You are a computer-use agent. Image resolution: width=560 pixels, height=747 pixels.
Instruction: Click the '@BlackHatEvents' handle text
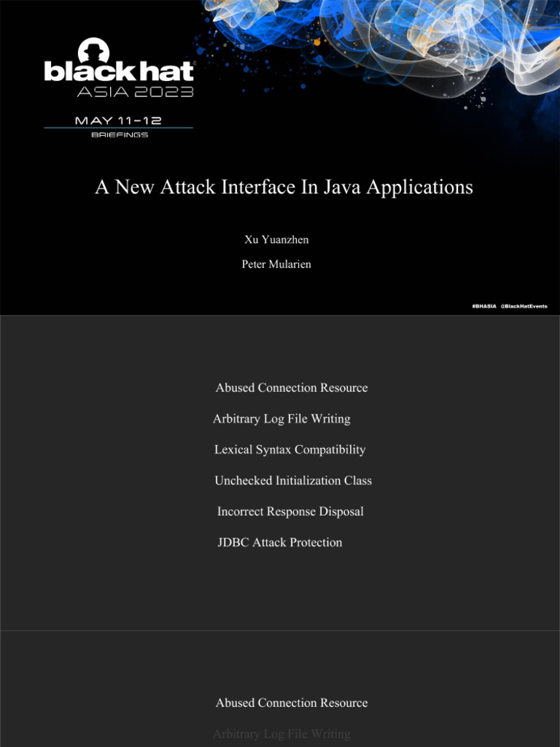coord(524,306)
